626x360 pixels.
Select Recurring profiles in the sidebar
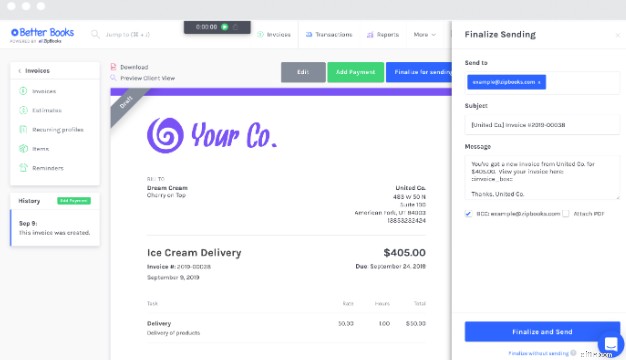pyautogui.click(x=58, y=130)
